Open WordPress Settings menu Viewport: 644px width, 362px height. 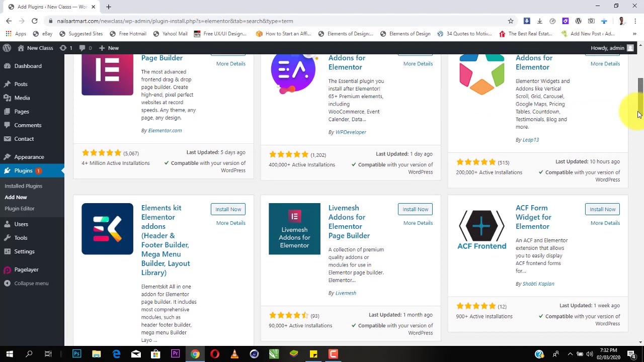24,251
